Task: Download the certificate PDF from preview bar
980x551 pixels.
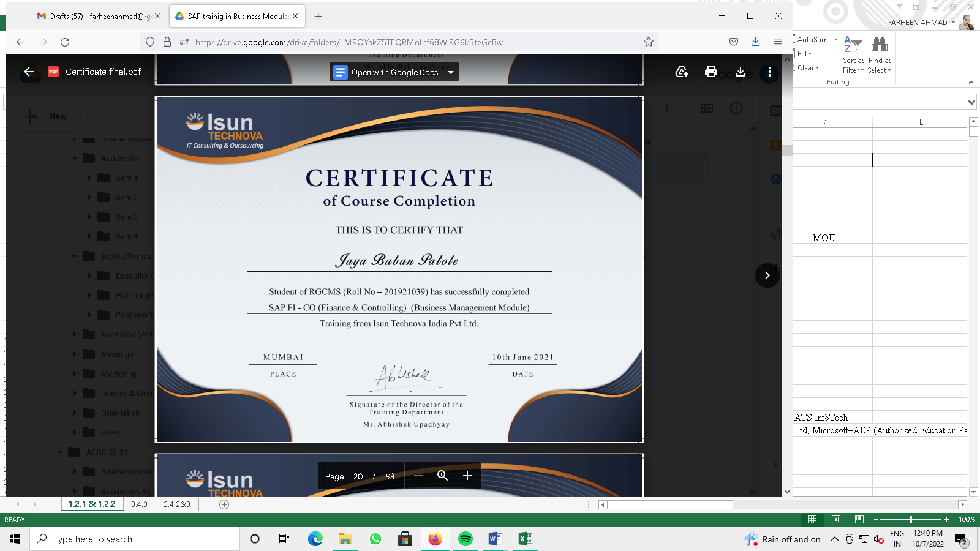Action: [x=740, y=72]
